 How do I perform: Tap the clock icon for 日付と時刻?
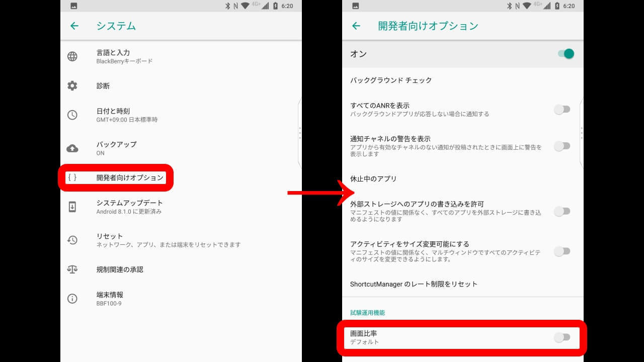coord(72,115)
